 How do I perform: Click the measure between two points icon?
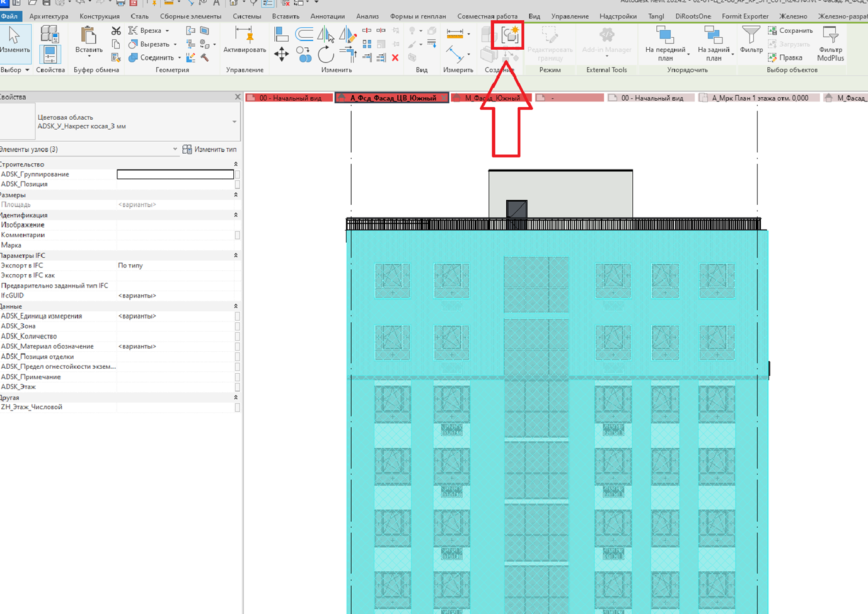coord(454,54)
